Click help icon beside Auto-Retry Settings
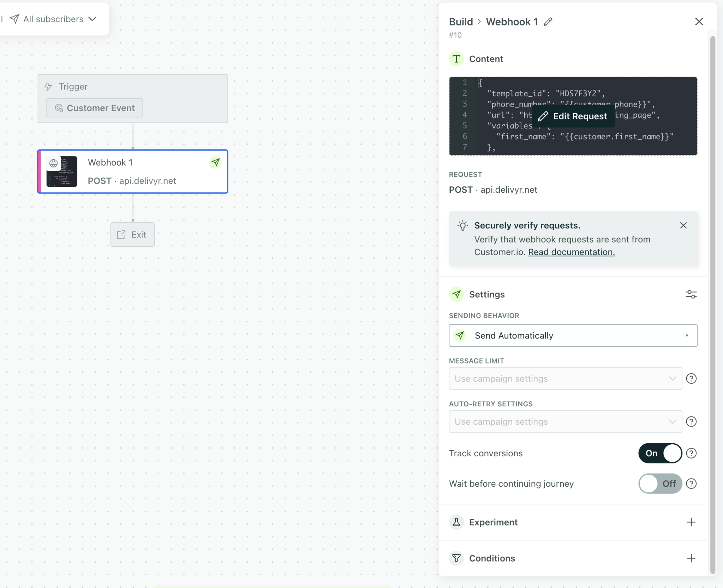This screenshot has height=588, width=723. coord(691,422)
